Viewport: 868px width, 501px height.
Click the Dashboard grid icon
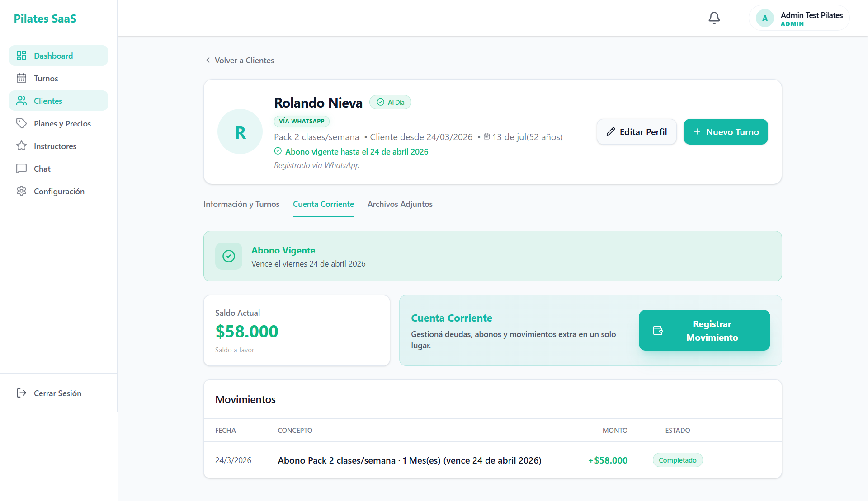pyautogui.click(x=21, y=56)
